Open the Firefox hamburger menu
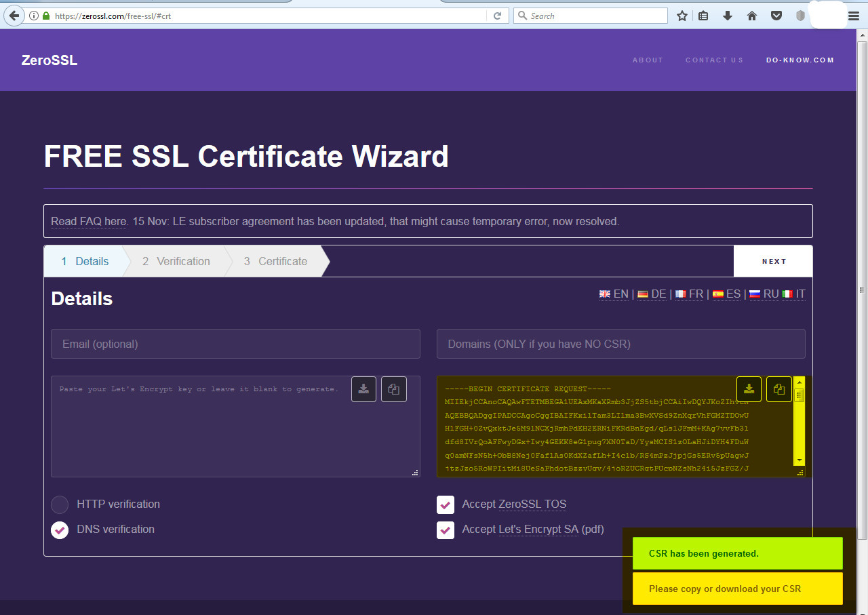Image resolution: width=868 pixels, height=615 pixels. point(853,16)
